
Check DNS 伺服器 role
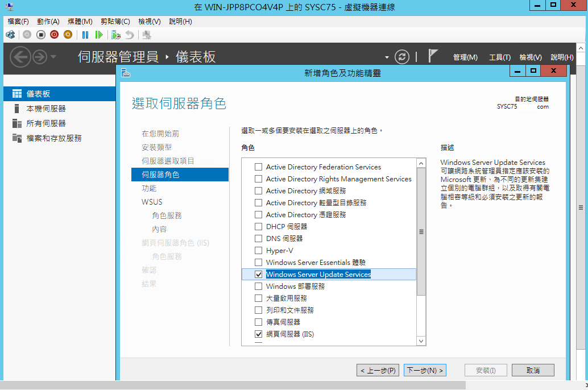258,239
